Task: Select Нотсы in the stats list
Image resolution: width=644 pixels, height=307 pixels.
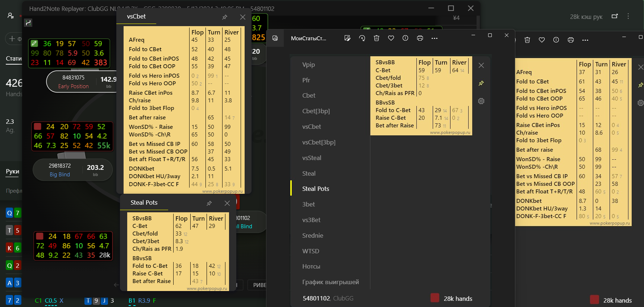Action: 311,266
